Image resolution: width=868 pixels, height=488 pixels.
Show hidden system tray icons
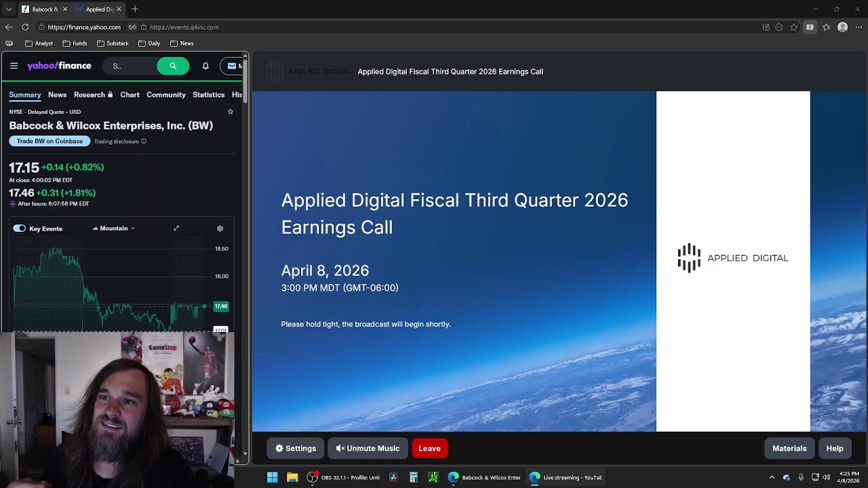coord(772,477)
